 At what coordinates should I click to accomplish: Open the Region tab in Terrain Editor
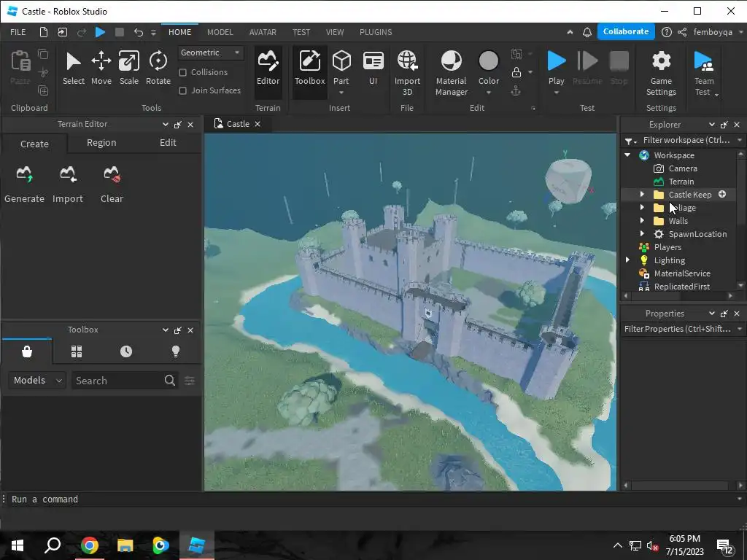coord(101,143)
